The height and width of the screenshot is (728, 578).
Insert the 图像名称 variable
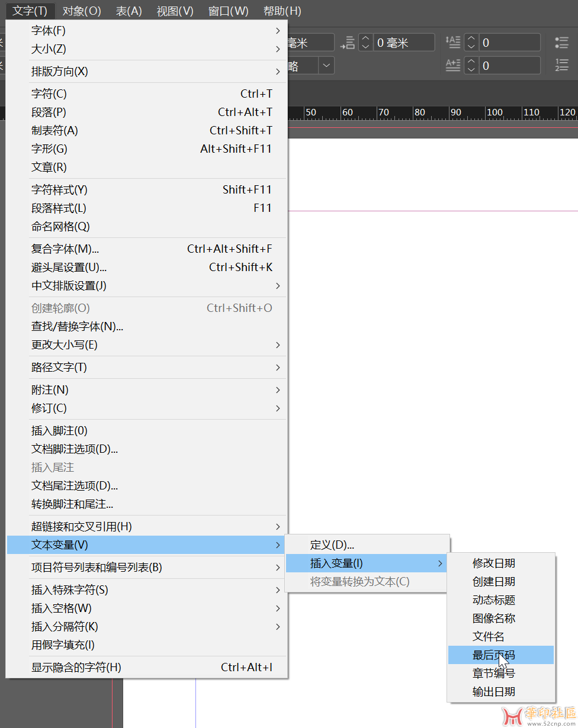501,619
